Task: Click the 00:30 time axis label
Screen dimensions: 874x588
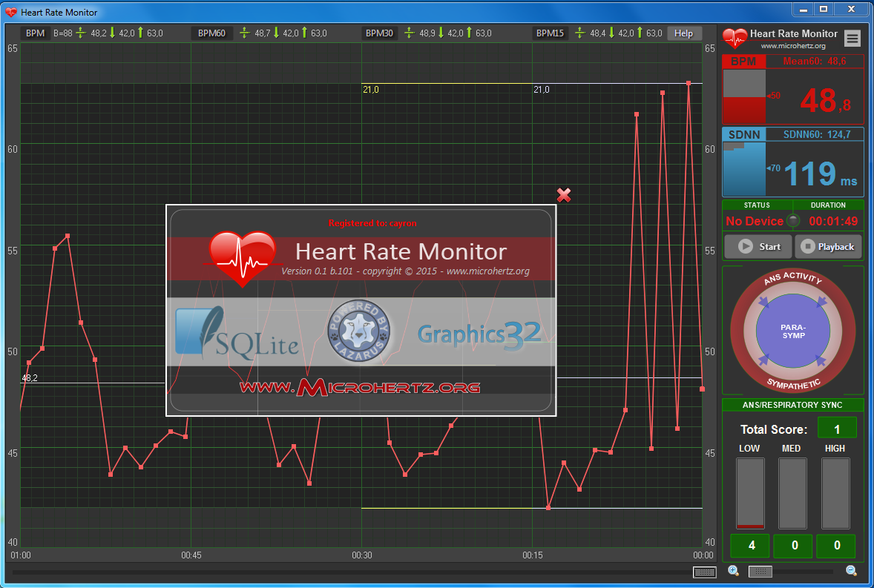Action: point(362,555)
